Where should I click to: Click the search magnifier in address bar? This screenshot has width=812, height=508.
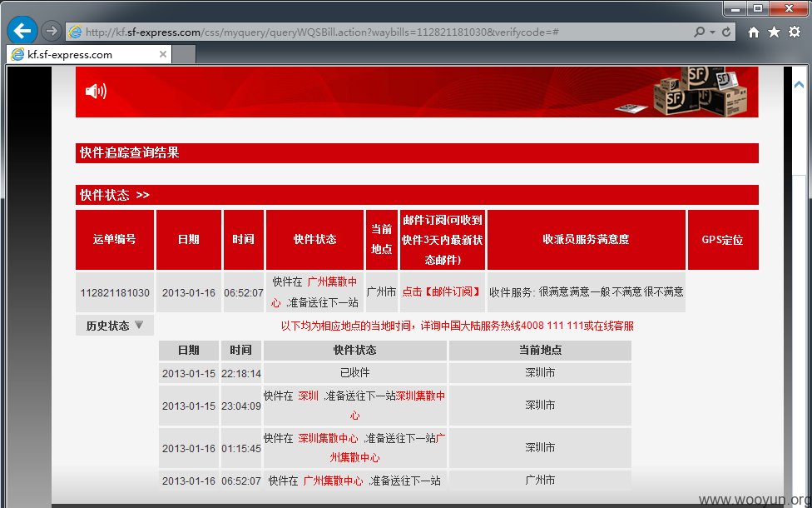pos(699,32)
